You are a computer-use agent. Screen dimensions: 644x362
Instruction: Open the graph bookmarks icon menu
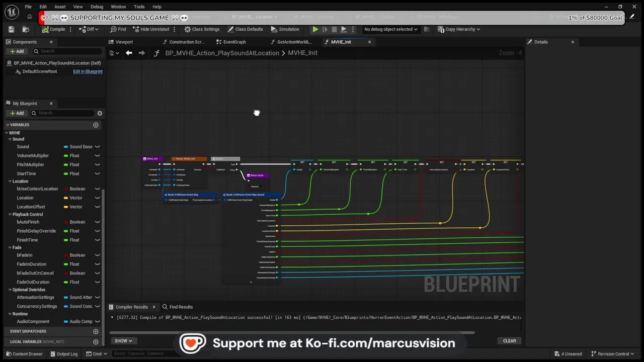(114, 53)
